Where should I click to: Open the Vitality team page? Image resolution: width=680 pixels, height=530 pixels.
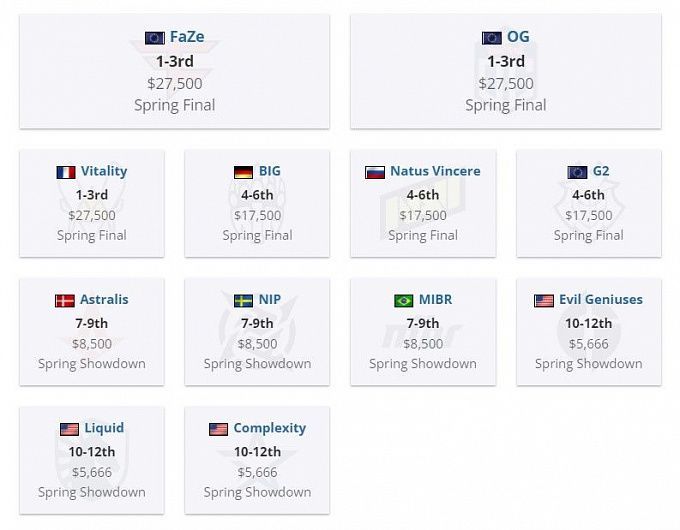pyautogui.click(x=104, y=171)
